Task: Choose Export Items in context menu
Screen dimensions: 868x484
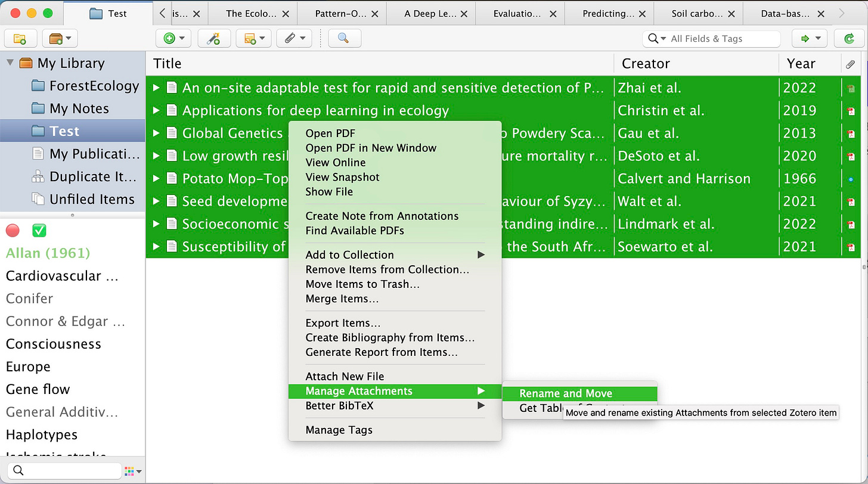Action: 343,323
